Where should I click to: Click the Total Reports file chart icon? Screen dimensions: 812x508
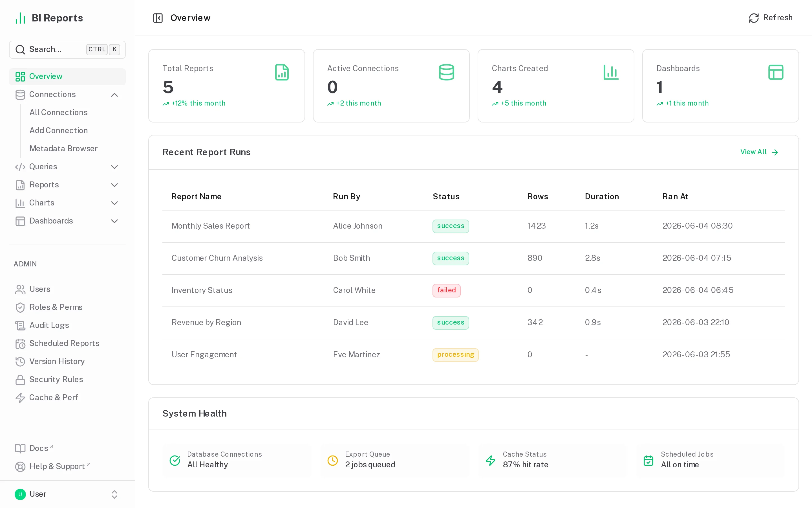coord(282,72)
